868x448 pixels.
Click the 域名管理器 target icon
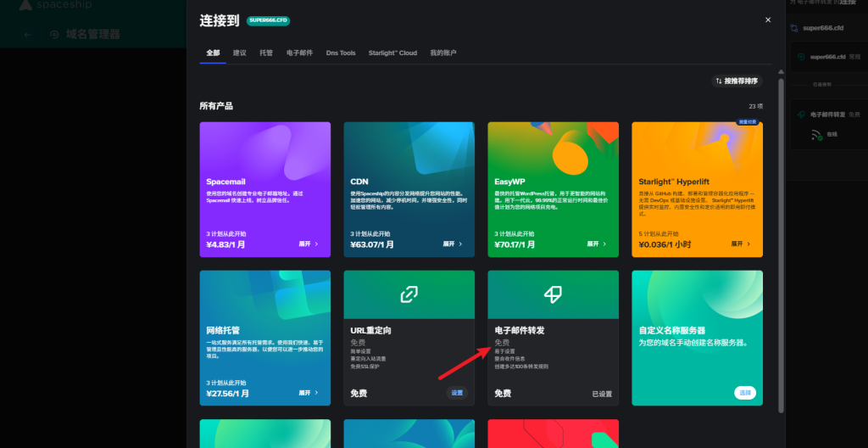pos(54,35)
